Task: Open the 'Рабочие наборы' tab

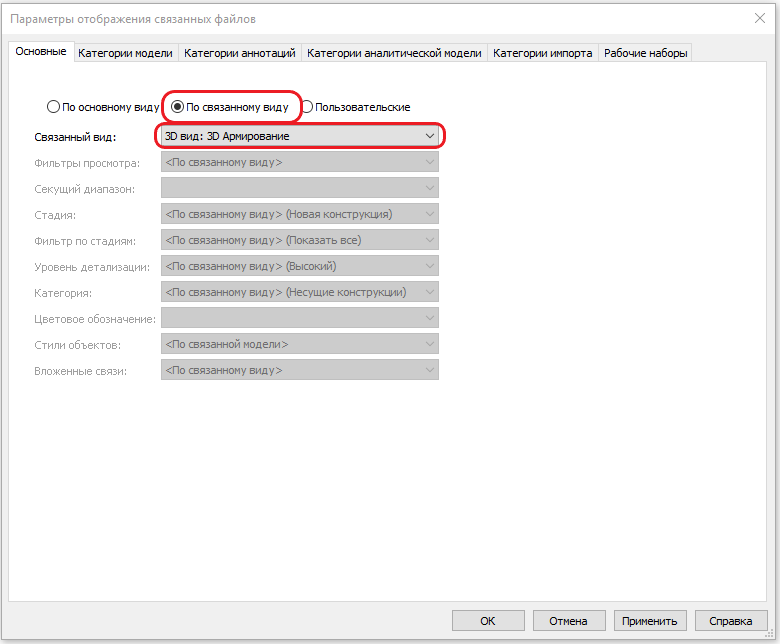Action: click(645, 53)
